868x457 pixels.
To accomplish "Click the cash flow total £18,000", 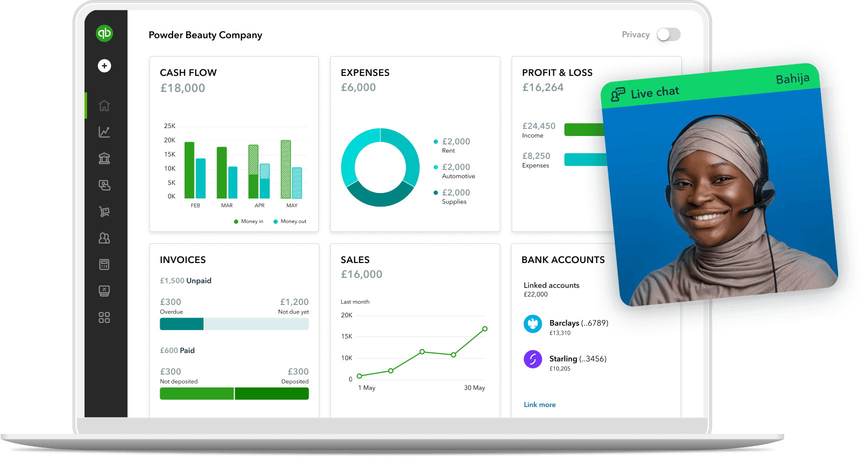I will [183, 88].
